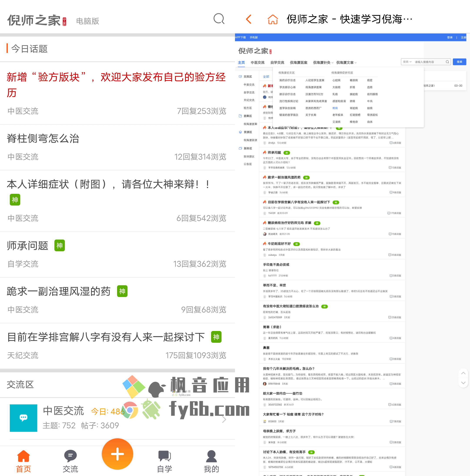Screen dimensions: 470x476
Task: Open web post 举而不坚,早泄
Action: pyautogui.click(x=274, y=285)
